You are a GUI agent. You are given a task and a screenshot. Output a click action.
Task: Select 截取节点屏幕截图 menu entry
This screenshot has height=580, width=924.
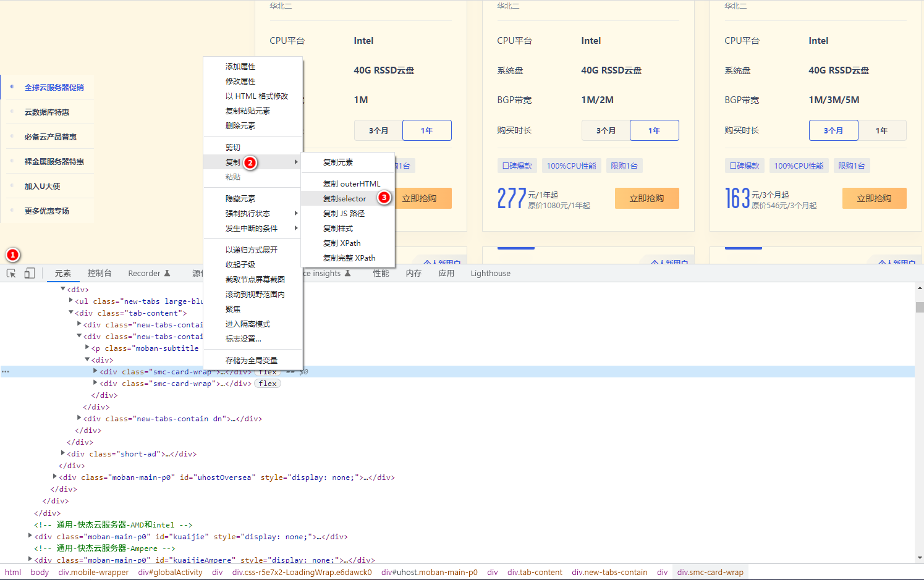pos(253,280)
